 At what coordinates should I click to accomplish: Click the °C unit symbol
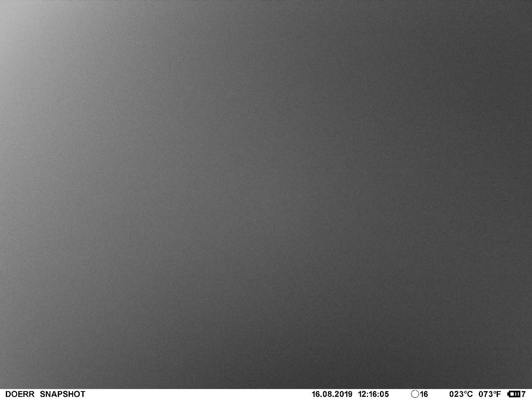(x=468, y=394)
